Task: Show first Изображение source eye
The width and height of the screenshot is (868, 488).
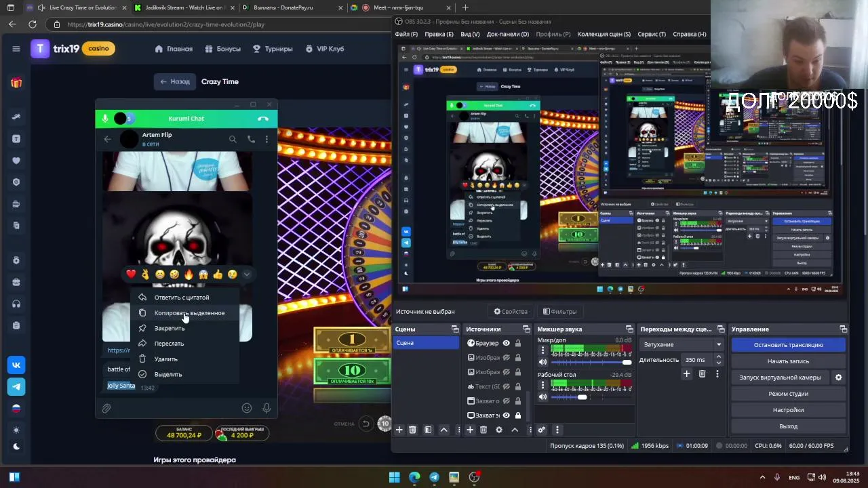Action: (506, 357)
